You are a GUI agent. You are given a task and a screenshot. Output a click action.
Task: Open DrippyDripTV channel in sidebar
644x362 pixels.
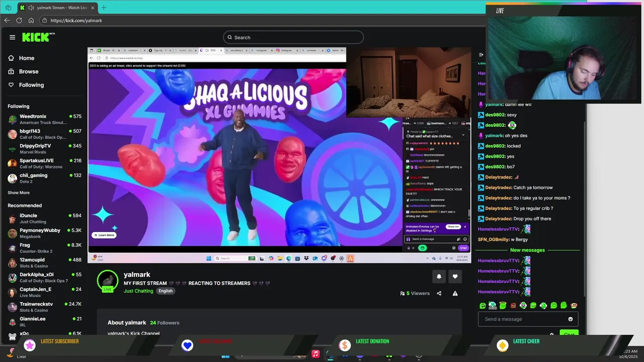(44, 148)
